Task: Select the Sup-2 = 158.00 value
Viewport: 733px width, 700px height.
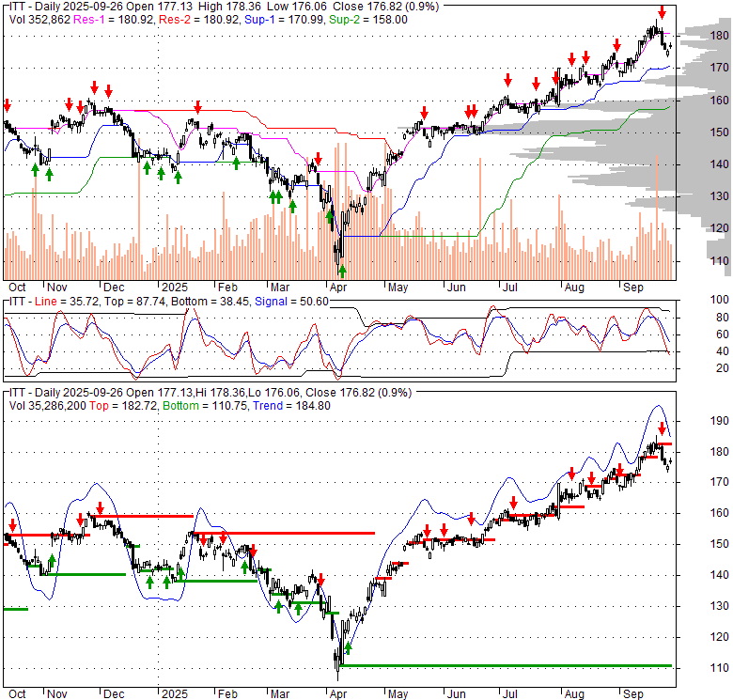Action: coord(367,20)
